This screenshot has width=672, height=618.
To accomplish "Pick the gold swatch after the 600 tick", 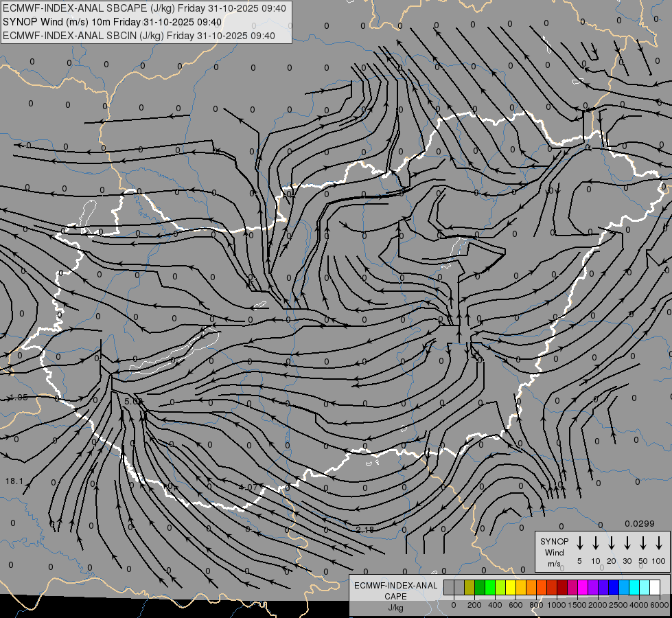I will tap(521, 587).
